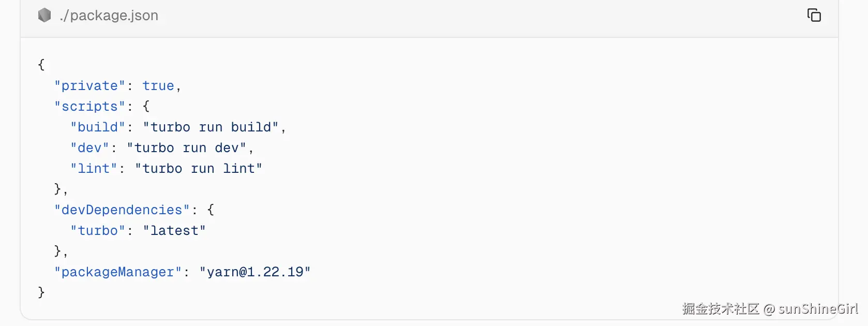Click the "private" key in the code
This screenshot has width=868, height=326.
[x=90, y=86]
